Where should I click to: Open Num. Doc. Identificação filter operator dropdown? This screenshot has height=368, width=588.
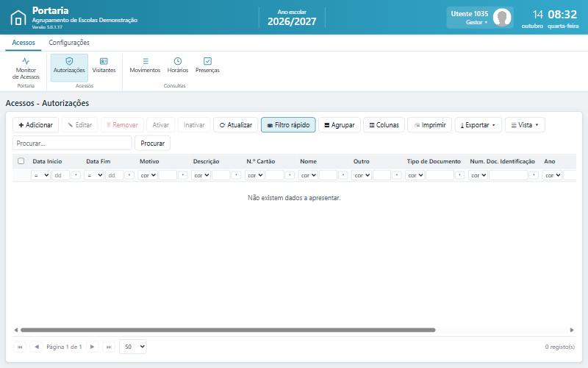click(478, 175)
